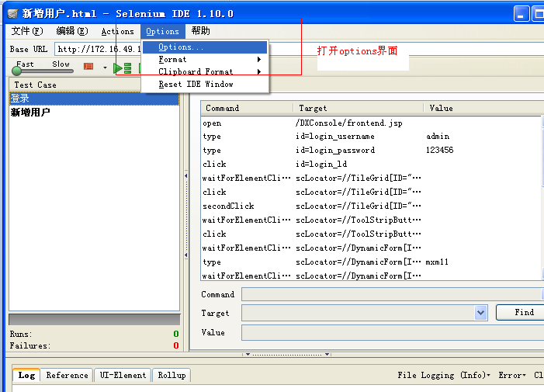This screenshot has height=392, width=544.
Task: Click the Test Case list header
Action: [95, 85]
